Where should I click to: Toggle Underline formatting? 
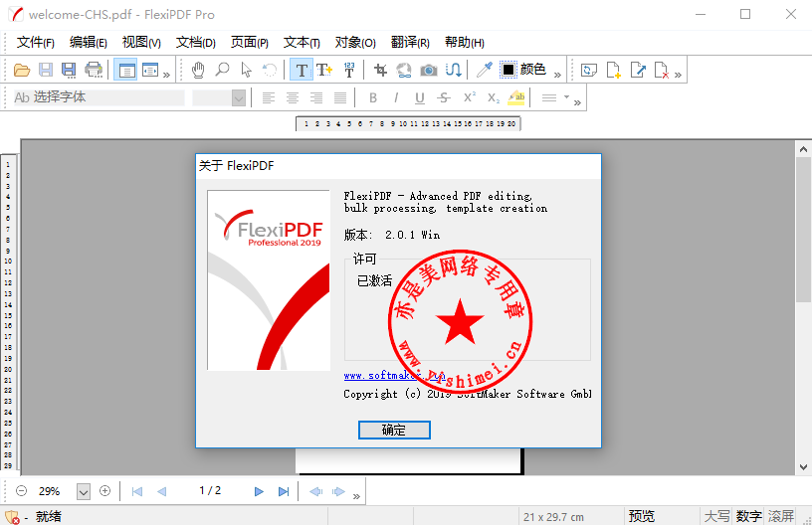(420, 97)
